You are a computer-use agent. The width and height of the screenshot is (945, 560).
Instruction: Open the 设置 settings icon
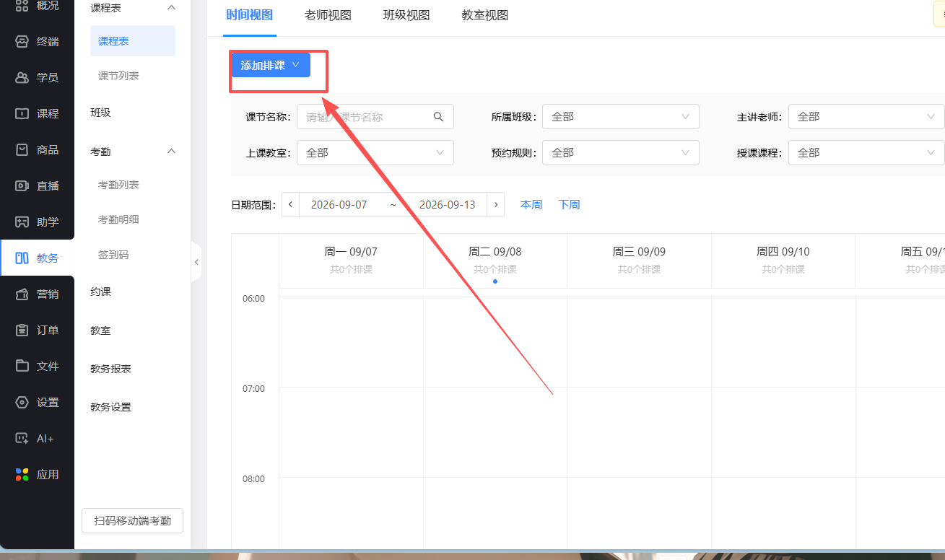(x=22, y=402)
